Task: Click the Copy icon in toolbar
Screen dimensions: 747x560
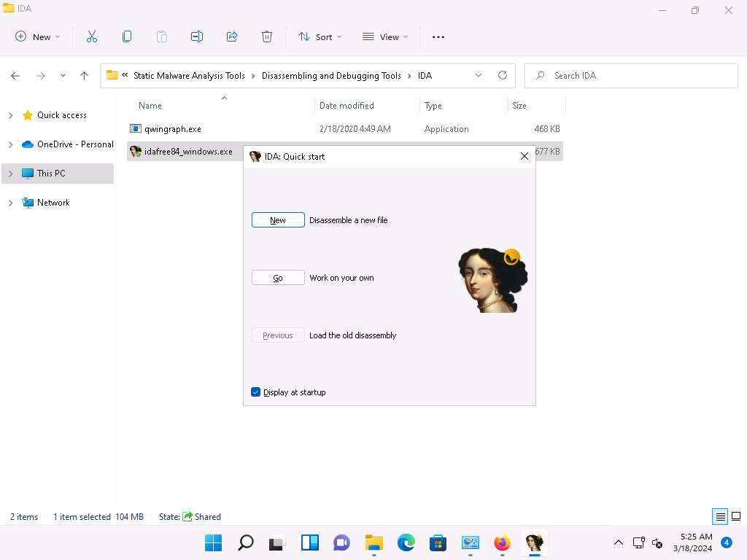Action: pos(127,36)
